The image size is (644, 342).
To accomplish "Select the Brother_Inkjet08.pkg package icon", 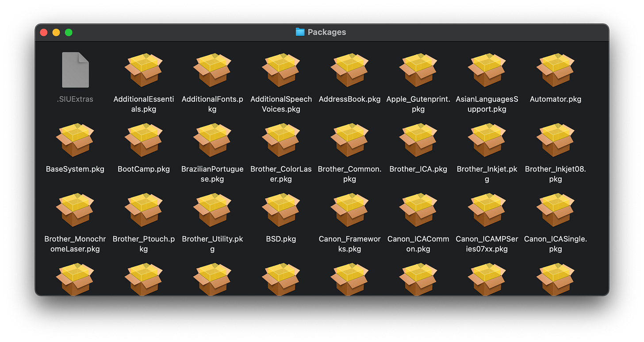I will coord(555,140).
